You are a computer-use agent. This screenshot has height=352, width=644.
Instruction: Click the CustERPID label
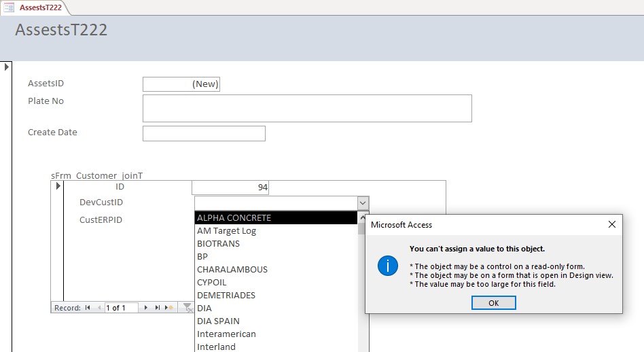coord(101,219)
